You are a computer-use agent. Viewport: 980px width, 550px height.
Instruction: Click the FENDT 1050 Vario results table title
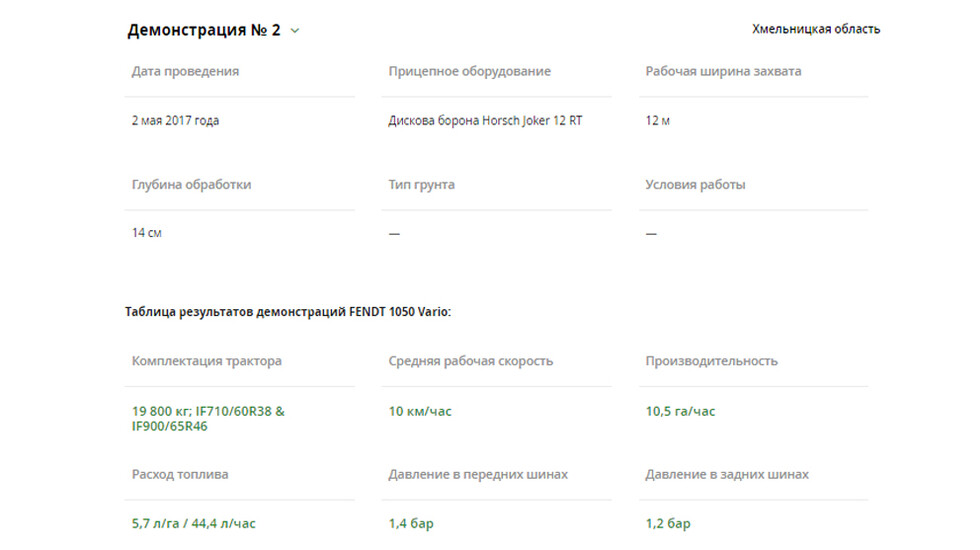point(288,311)
